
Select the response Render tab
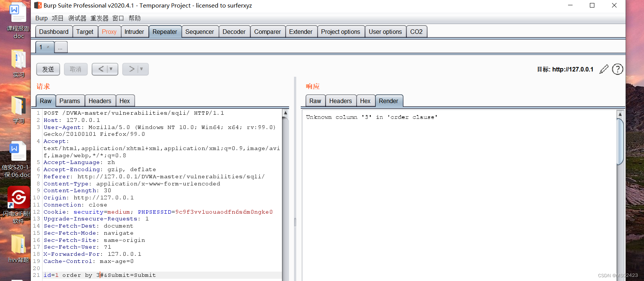tap(388, 101)
